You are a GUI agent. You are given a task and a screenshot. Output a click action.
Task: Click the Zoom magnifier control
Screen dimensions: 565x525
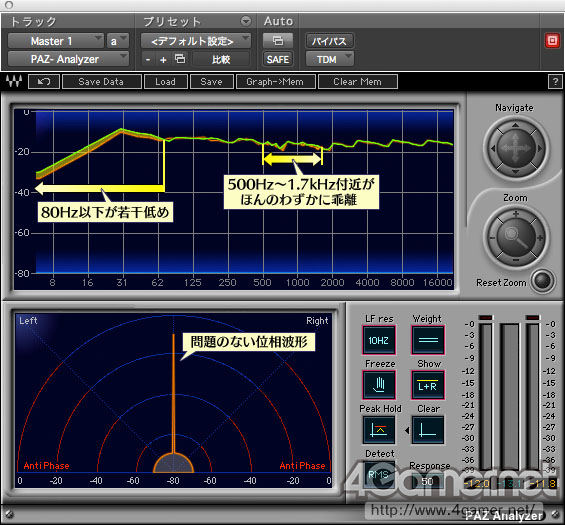pos(516,237)
